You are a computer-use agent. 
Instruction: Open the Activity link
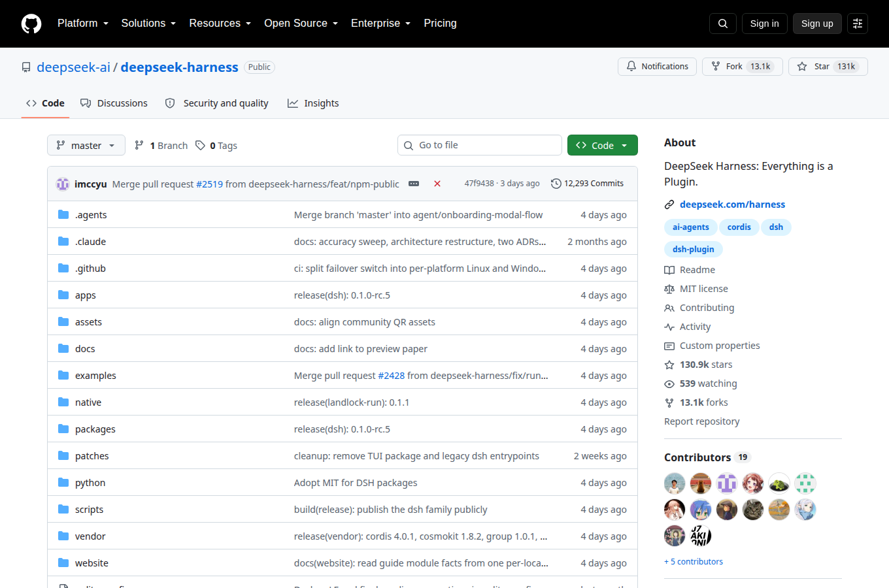coord(688,327)
